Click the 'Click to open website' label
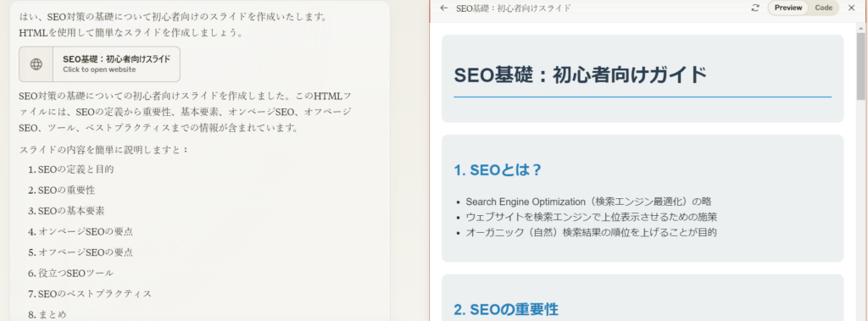868x321 pixels. pyautogui.click(x=99, y=69)
